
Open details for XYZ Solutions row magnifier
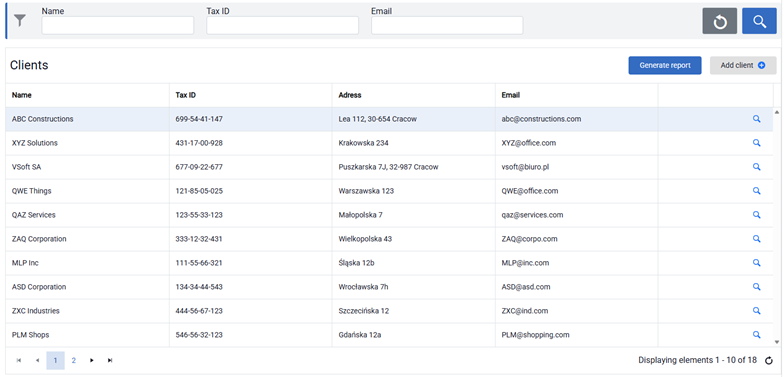pyautogui.click(x=756, y=143)
